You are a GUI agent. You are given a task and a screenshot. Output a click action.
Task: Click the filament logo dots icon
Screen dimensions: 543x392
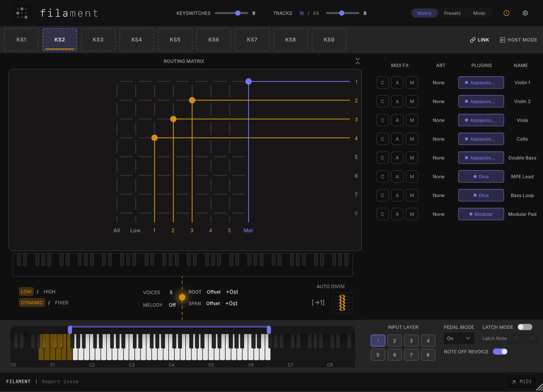[22, 13]
